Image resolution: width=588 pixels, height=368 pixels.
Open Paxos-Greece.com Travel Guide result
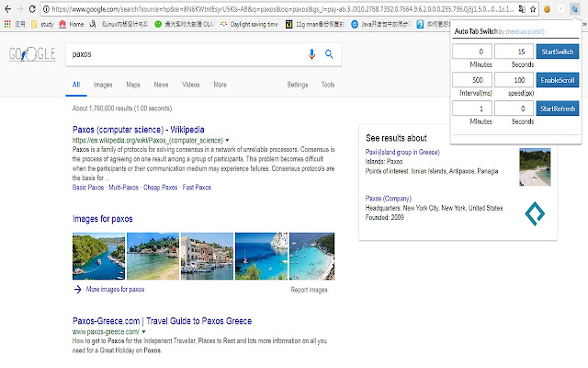(x=162, y=321)
